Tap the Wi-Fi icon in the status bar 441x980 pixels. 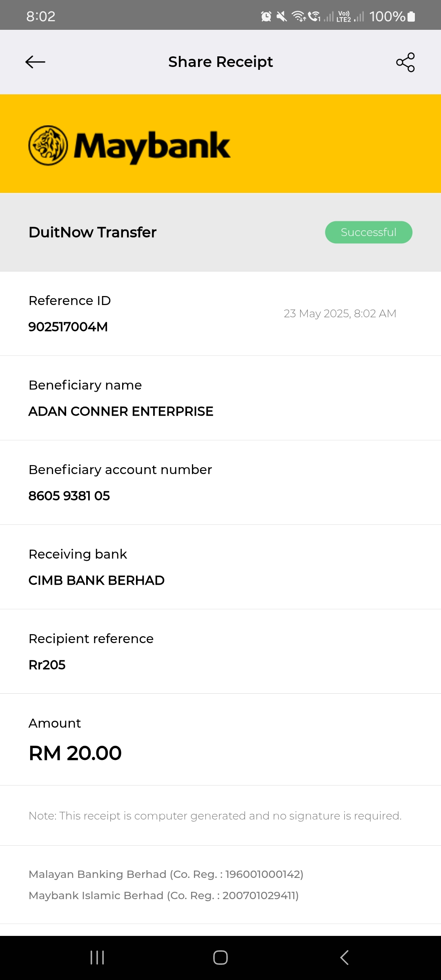click(298, 16)
